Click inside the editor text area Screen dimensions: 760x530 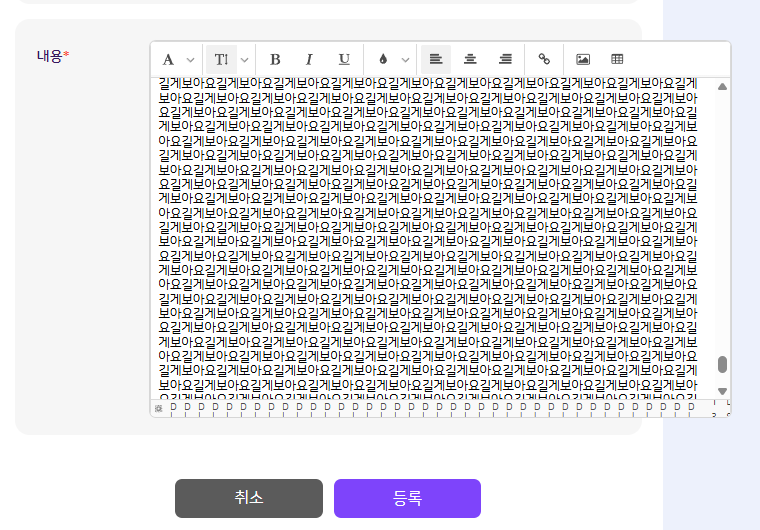(430, 240)
